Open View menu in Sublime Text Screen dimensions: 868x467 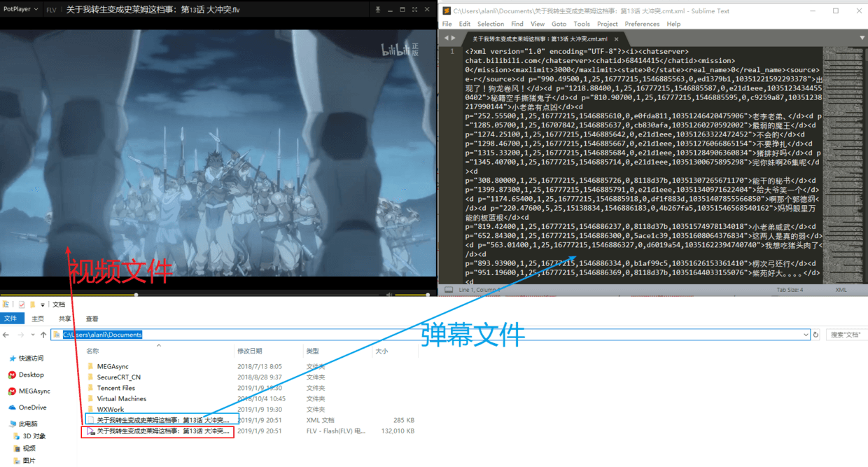click(x=538, y=24)
